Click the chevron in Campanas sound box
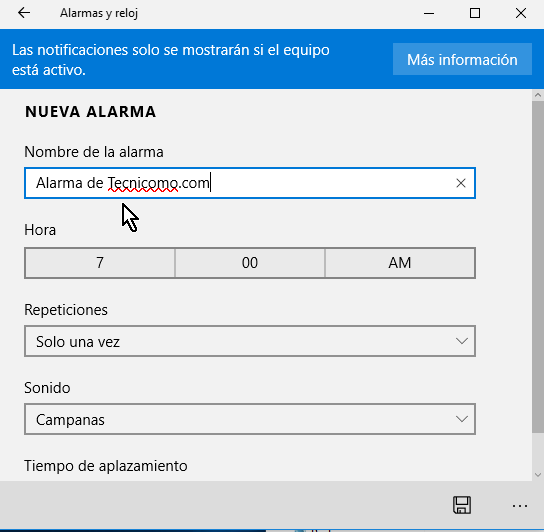Viewport: 544px width, 532px height. [x=461, y=419]
